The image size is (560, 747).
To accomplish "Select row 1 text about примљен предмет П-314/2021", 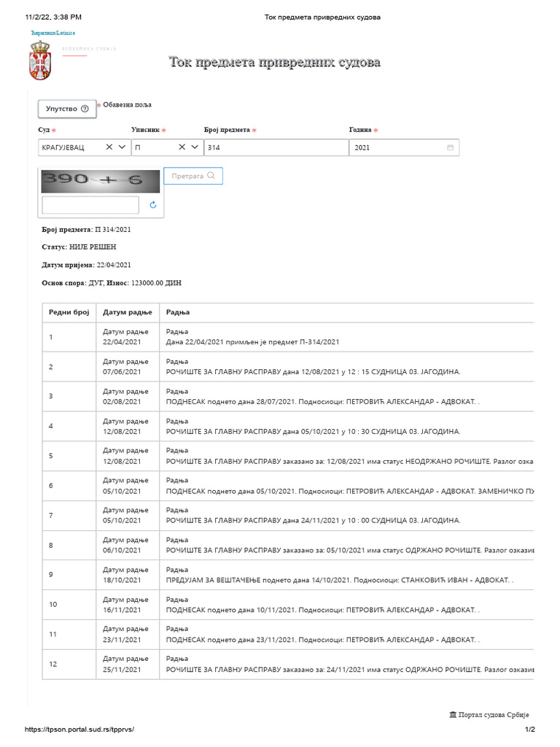I will 252,342.
